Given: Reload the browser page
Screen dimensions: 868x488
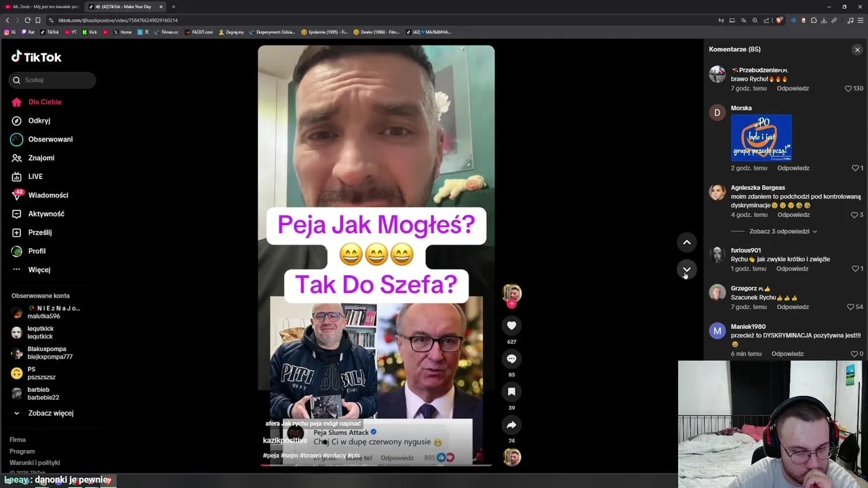Looking at the screenshot, I should click(x=28, y=20).
